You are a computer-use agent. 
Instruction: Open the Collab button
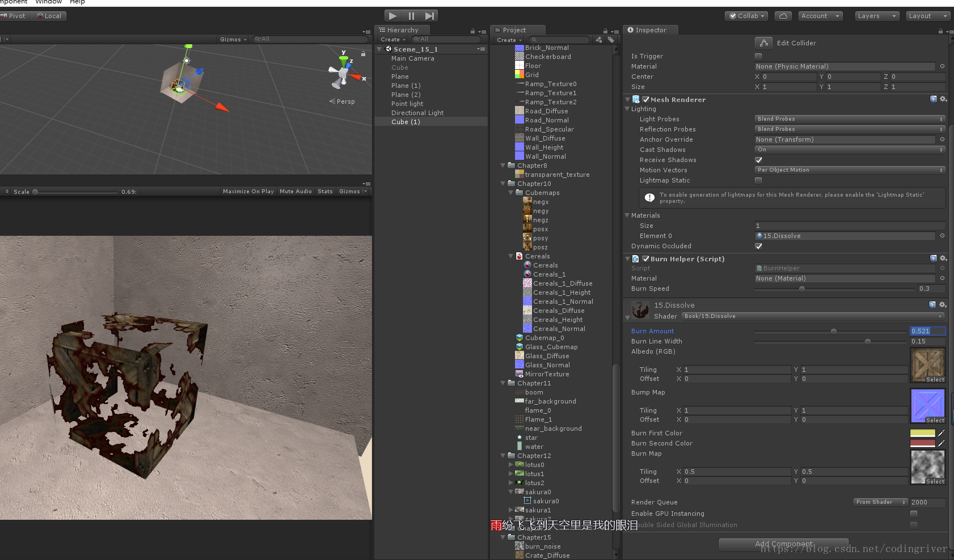(746, 16)
